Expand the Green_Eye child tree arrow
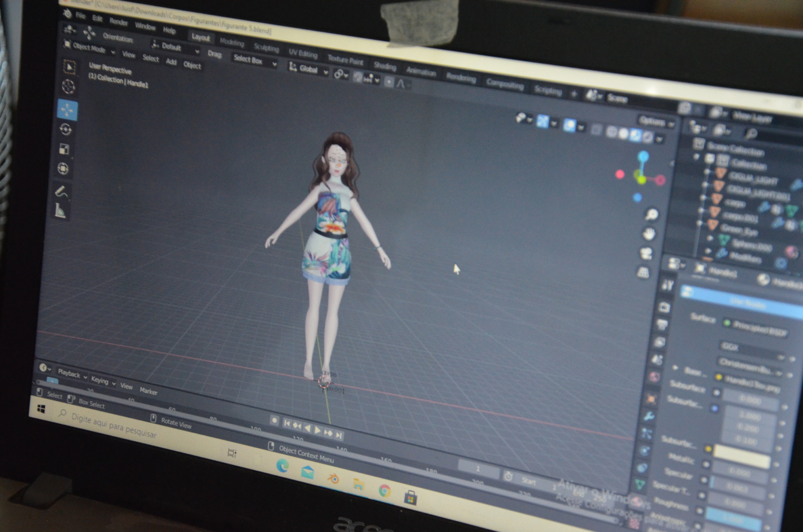This screenshot has width=803, height=532. 700,223
